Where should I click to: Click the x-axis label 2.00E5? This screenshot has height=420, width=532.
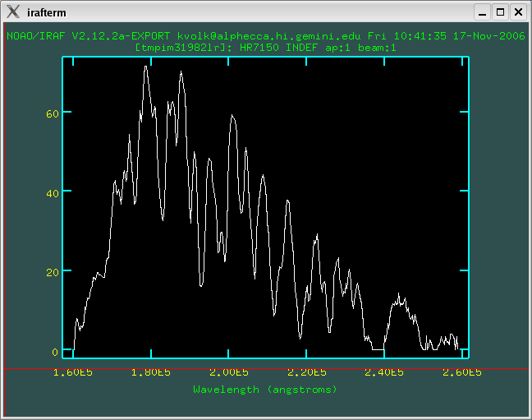[x=229, y=372]
